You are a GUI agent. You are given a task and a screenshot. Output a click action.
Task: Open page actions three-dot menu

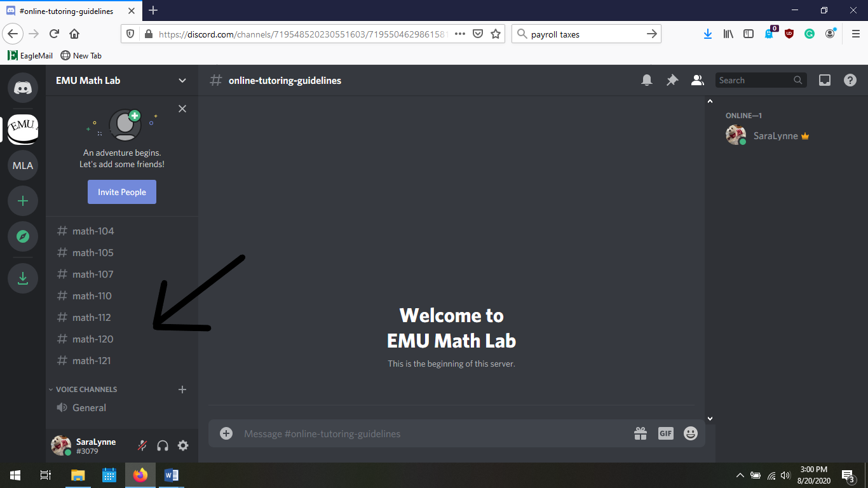tap(460, 34)
